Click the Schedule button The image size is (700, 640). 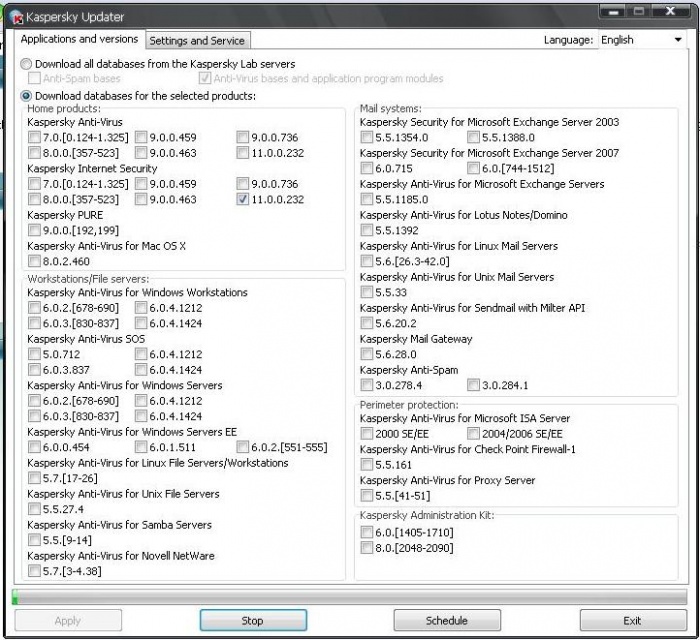446,620
